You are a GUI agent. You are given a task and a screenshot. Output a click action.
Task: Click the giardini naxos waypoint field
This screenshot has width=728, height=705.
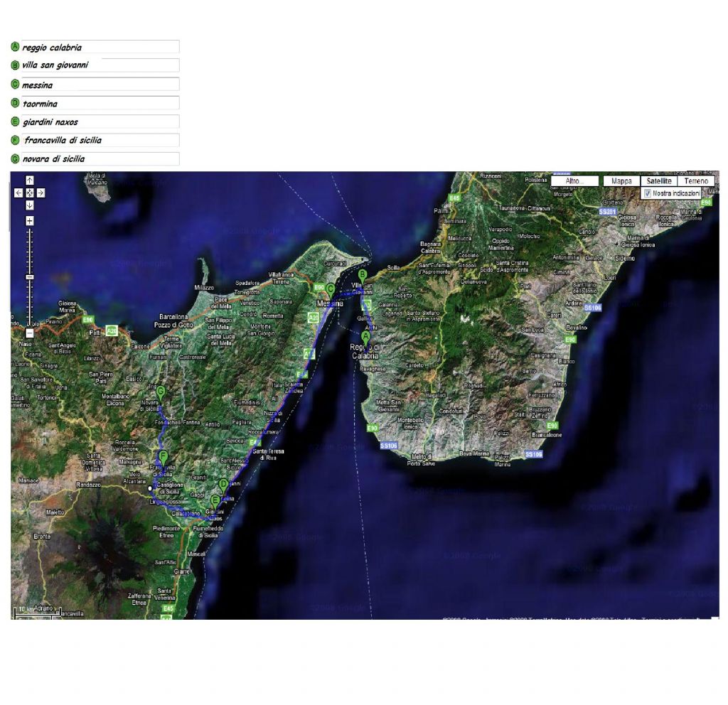click(100, 122)
